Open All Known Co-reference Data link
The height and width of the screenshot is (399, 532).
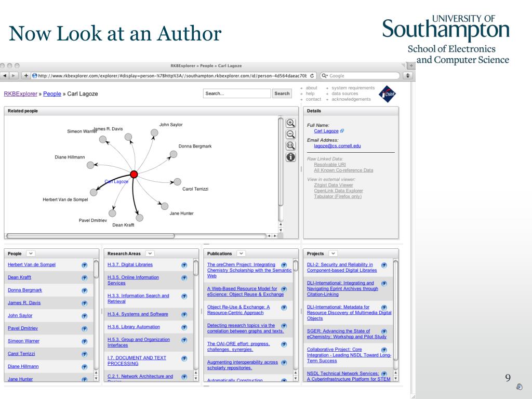click(x=343, y=170)
